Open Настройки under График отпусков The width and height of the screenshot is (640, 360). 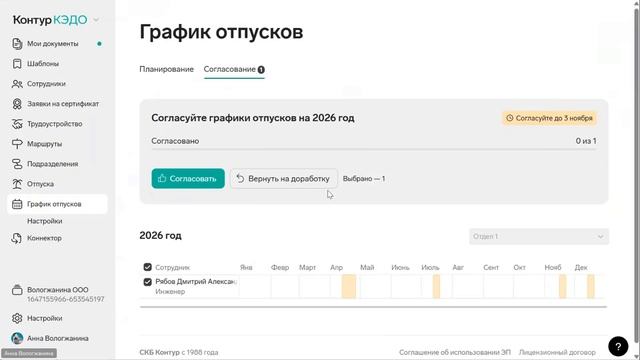[x=45, y=221]
